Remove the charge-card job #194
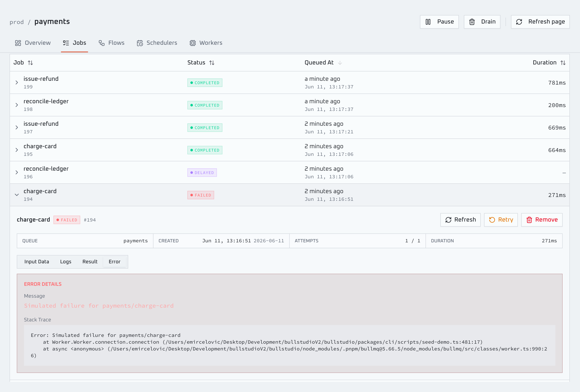 click(x=542, y=220)
